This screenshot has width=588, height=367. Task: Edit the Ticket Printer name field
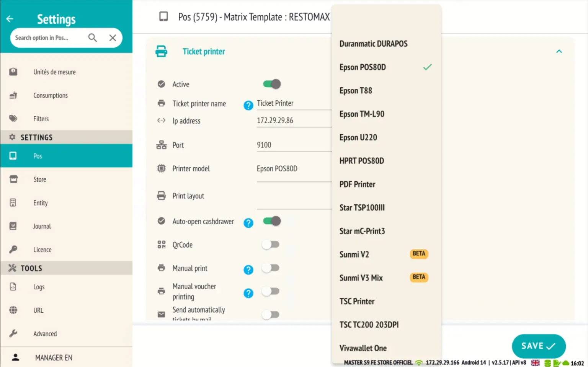[294, 103]
